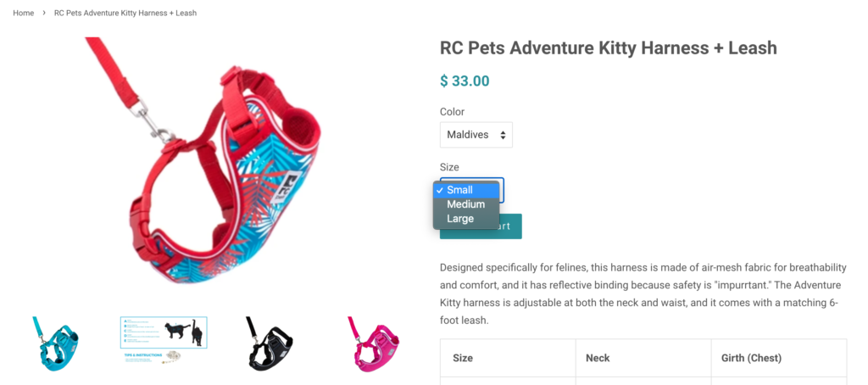Click the $ 33.00 price
The height and width of the screenshot is (385, 868).
(465, 81)
